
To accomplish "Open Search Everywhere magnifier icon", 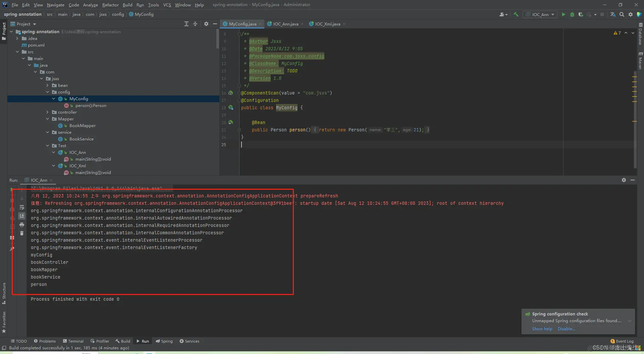I will tap(622, 14).
